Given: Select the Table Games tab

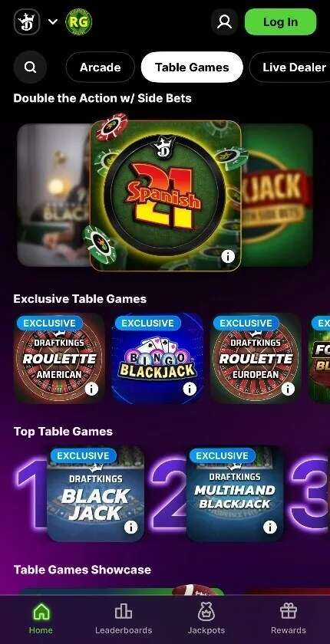Looking at the screenshot, I should point(192,67).
